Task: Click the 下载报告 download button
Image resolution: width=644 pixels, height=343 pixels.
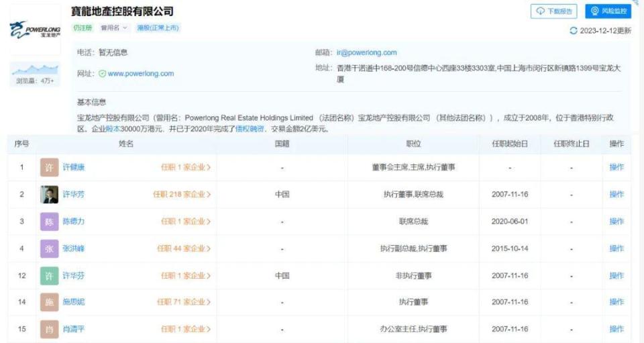Action: tap(553, 11)
